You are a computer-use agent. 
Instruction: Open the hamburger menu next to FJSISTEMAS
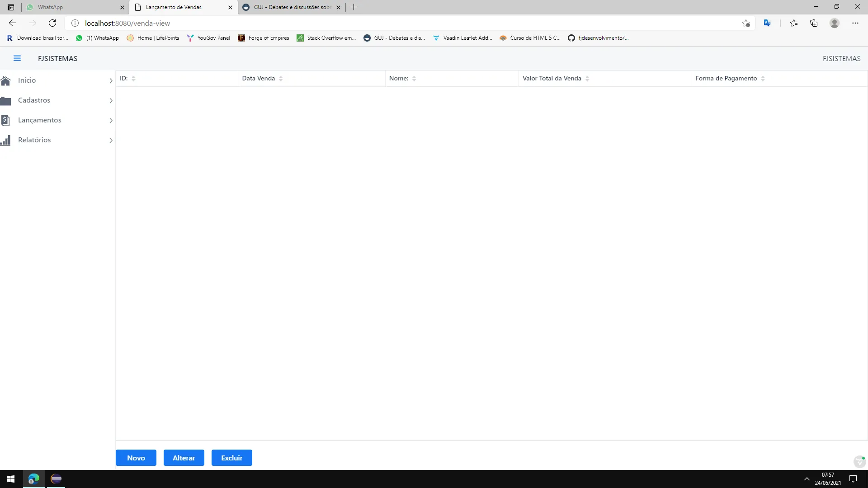17,58
